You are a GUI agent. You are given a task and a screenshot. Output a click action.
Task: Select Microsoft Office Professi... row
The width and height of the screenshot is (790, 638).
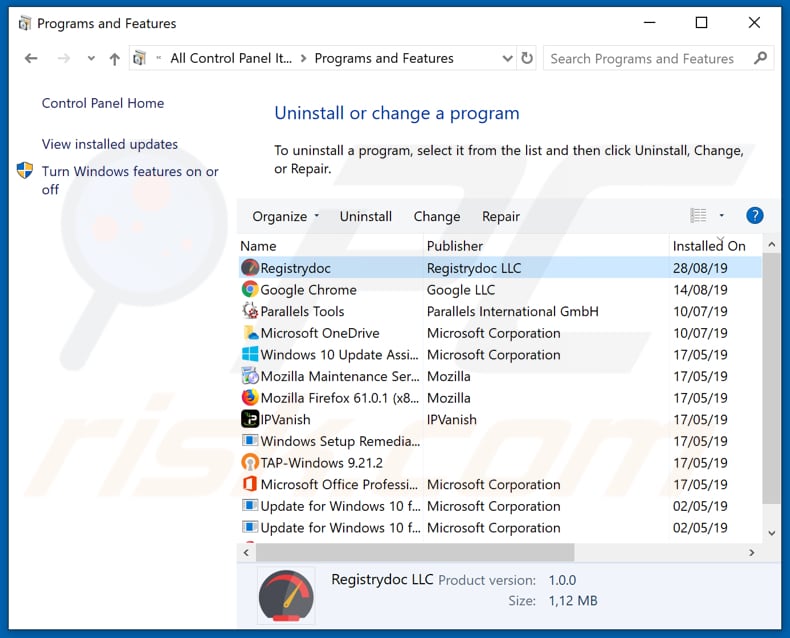pyautogui.click(x=500, y=484)
